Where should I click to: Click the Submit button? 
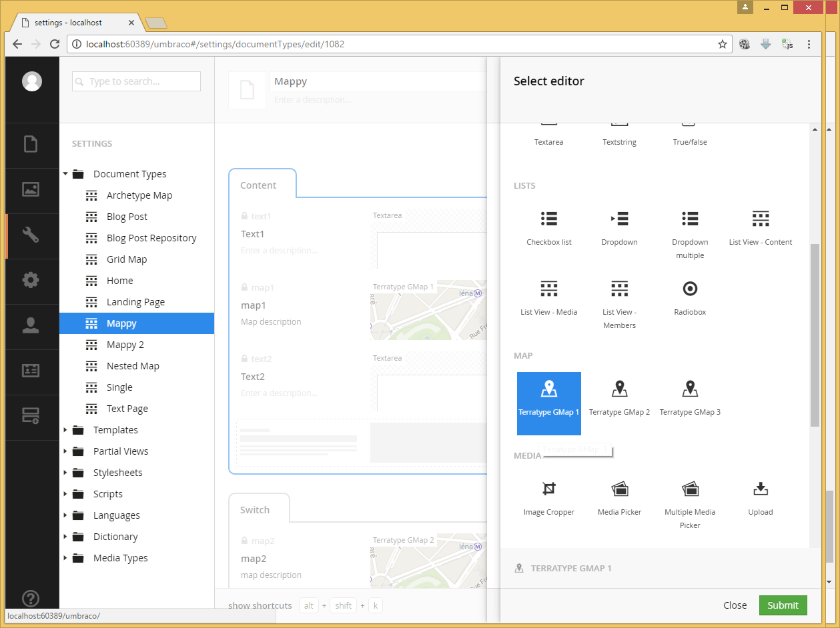pyautogui.click(x=783, y=605)
